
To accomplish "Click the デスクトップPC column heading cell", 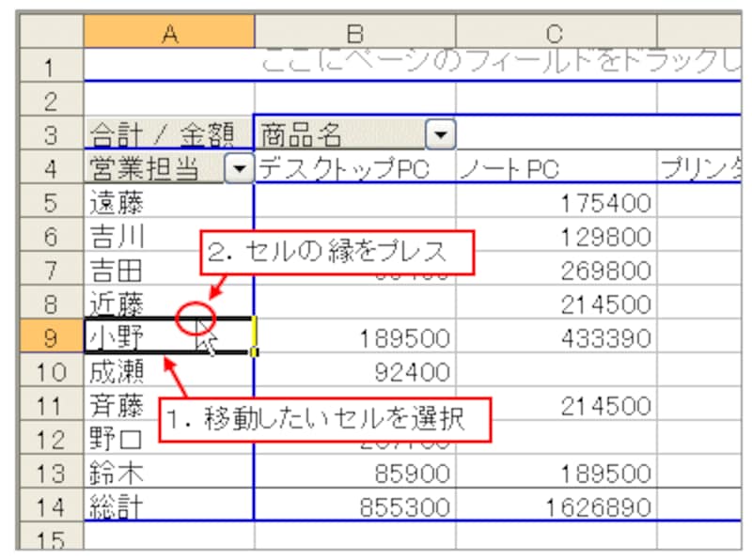I will pyautogui.click(x=354, y=169).
